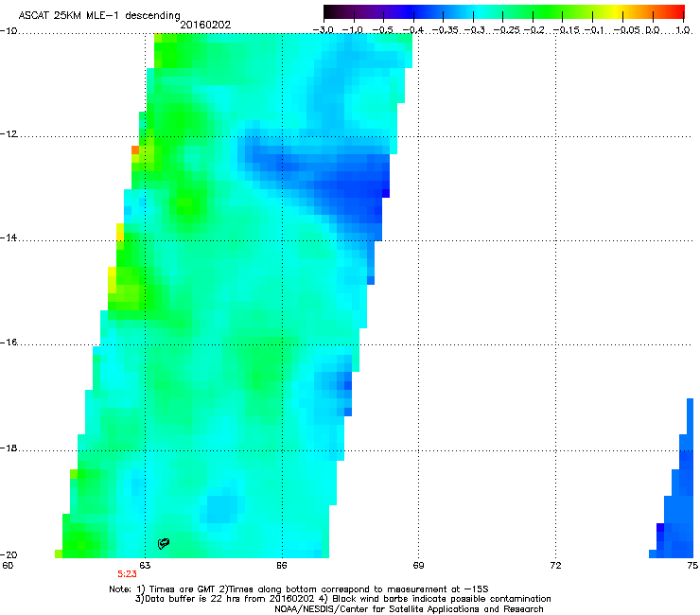
Task: Click the latitude label -20
Action: point(9,554)
